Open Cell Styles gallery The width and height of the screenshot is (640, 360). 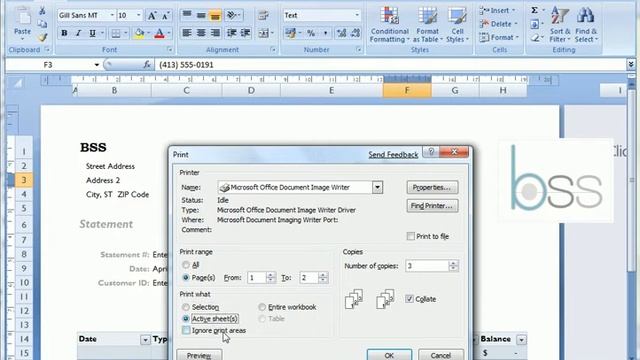(x=457, y=25)
